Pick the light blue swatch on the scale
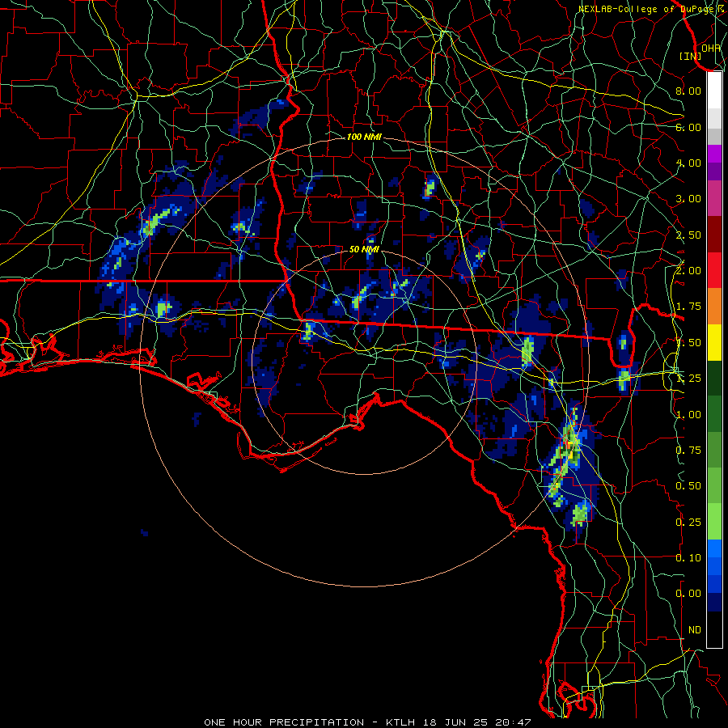 (714, 548)
